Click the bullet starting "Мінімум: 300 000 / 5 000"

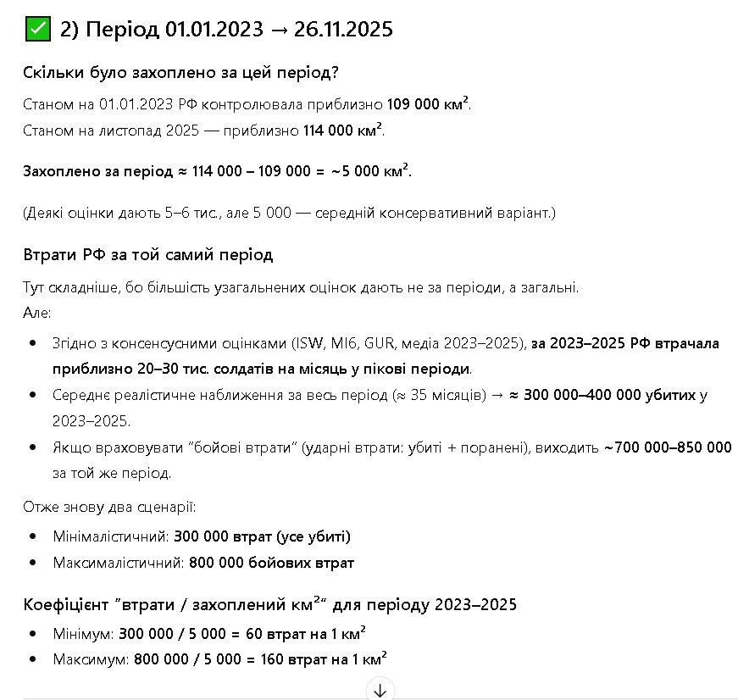209,633
